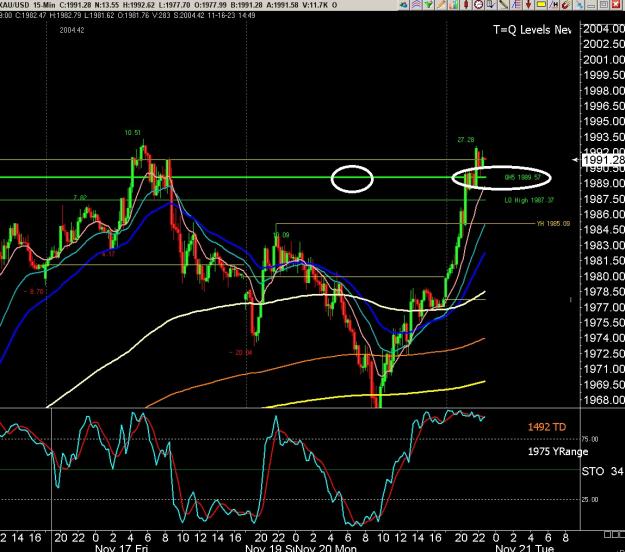Click the current price marker 1991.28
This screenshot has height=552, width=625.
pos(603,160)
